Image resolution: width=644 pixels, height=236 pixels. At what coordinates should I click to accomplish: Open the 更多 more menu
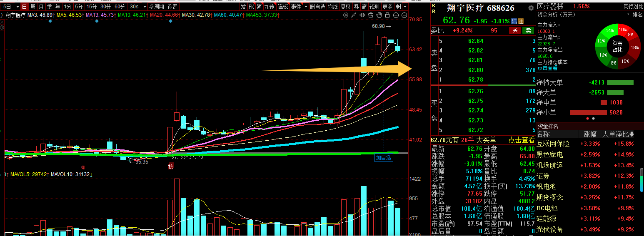pyautogui.click(x=388, y=7)
